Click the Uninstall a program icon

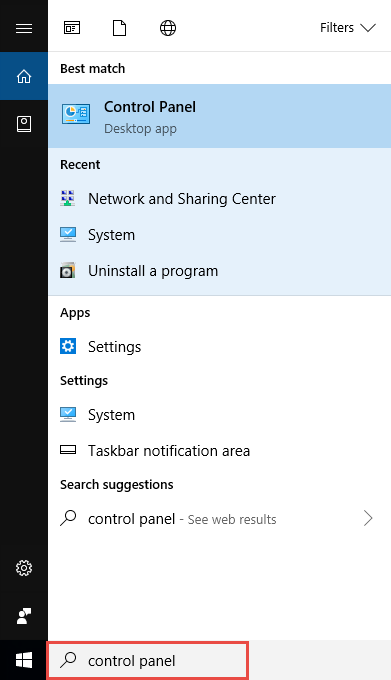[x=68, y=270]
